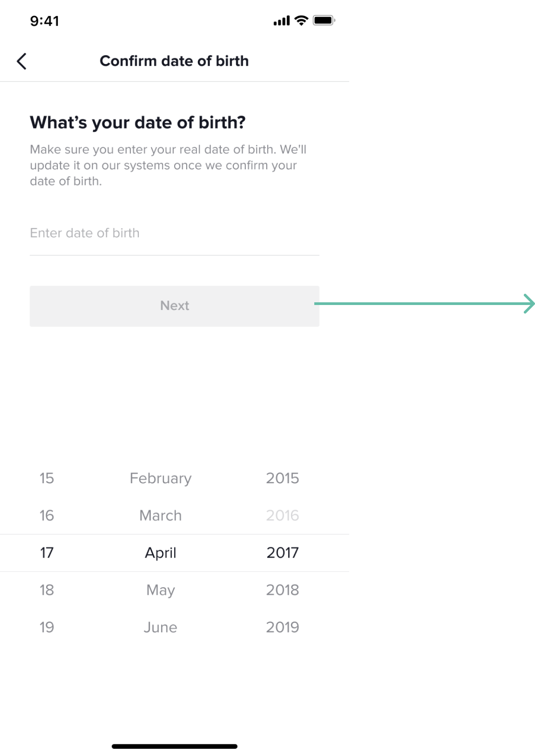Pick June in the month picker
Viewport: 535px width, 756px height.
click(x=160, y=627)
